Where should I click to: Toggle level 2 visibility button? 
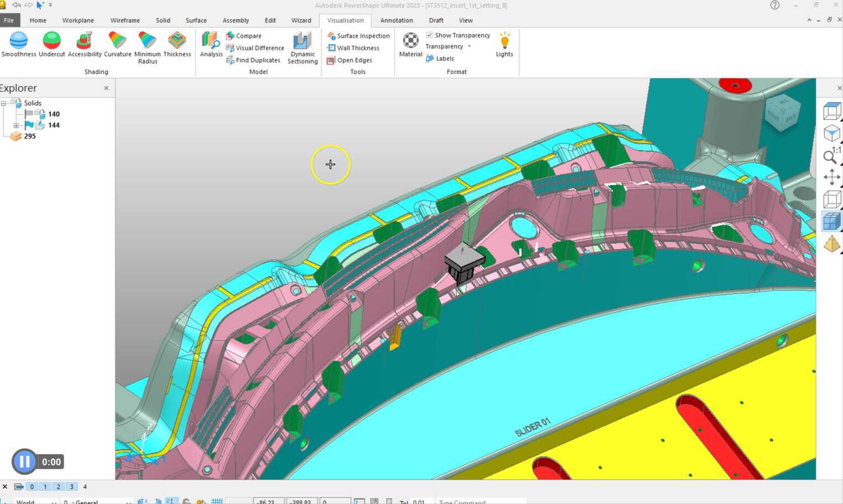(x=58, y=487)
